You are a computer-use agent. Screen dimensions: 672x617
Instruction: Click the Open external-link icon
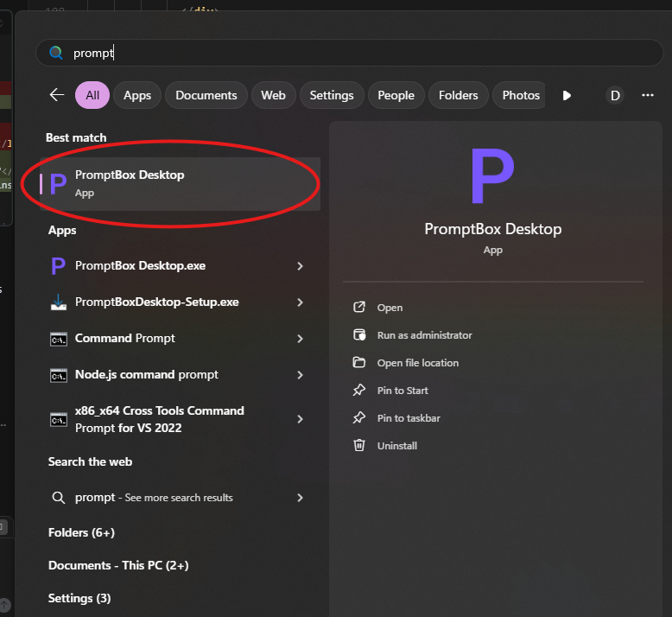[359, 307]
